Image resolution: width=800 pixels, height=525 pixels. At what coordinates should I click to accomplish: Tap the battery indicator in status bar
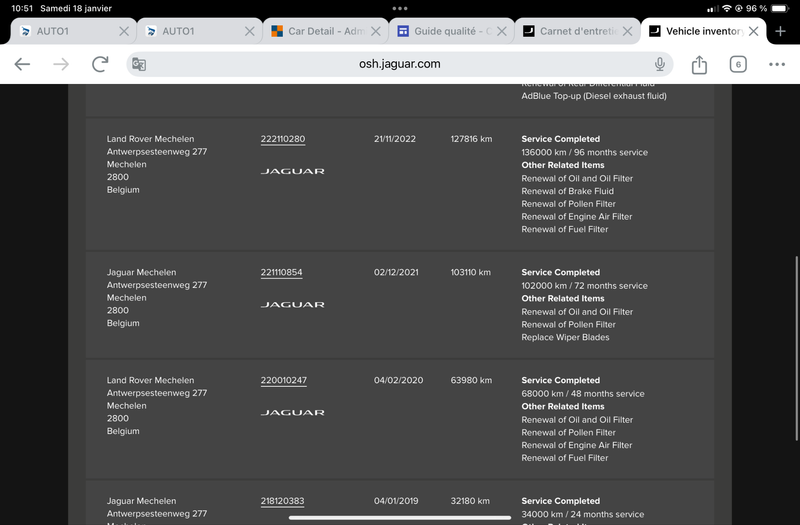point(780,8)
